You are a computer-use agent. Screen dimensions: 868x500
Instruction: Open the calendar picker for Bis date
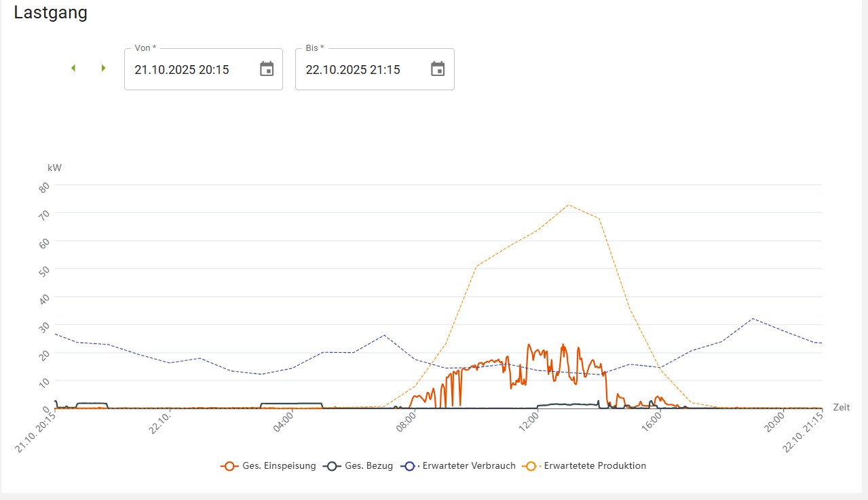coord(438,69)
